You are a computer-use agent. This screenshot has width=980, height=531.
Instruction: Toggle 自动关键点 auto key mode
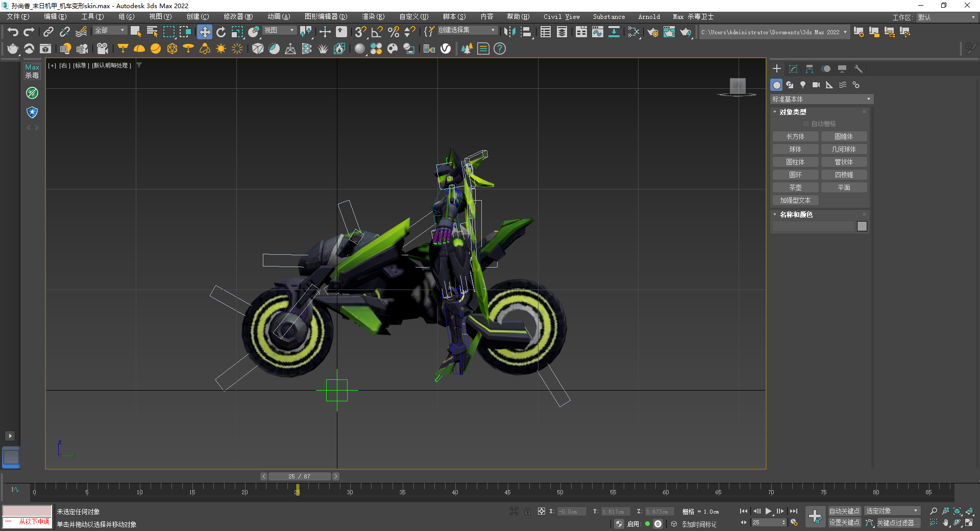pyautogui.click(x=844, y=511)
